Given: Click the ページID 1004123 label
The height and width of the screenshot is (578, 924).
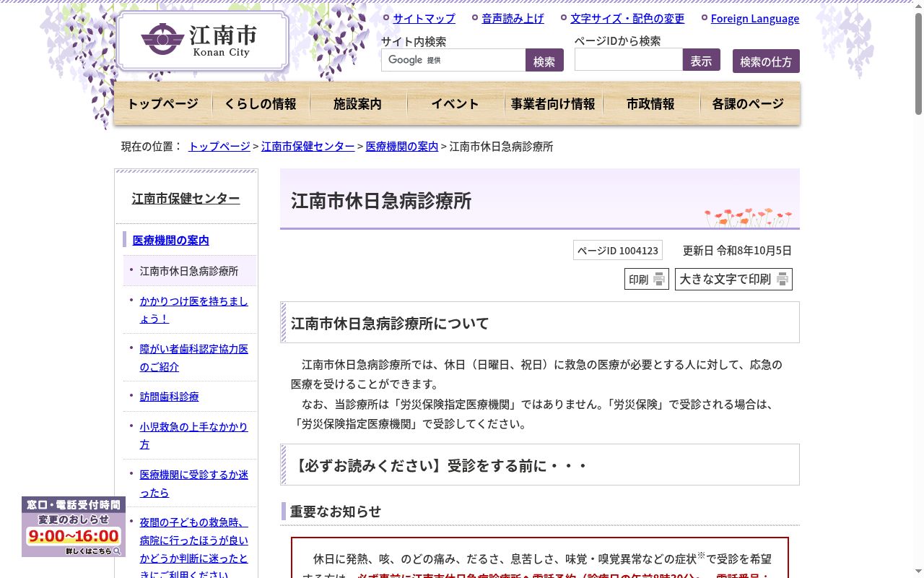Looking at the screenshot, I should [x=618, y=251].
